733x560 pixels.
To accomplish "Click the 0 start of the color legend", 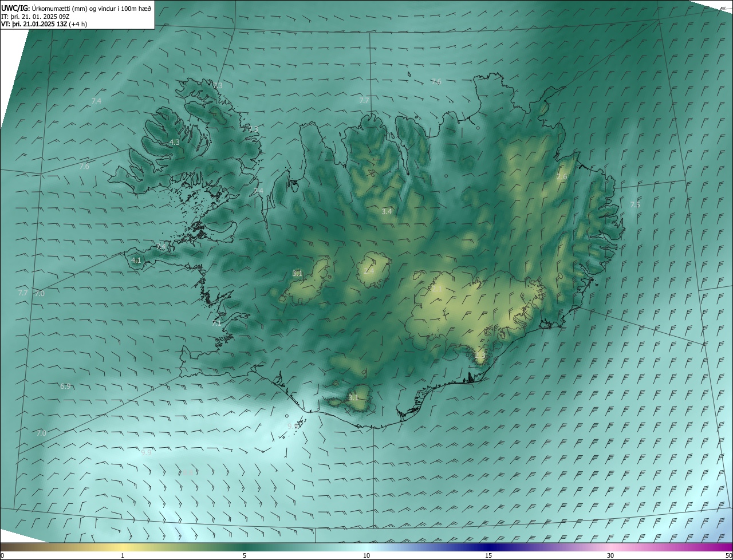I will pyautogui.click(x=2, y=555).
